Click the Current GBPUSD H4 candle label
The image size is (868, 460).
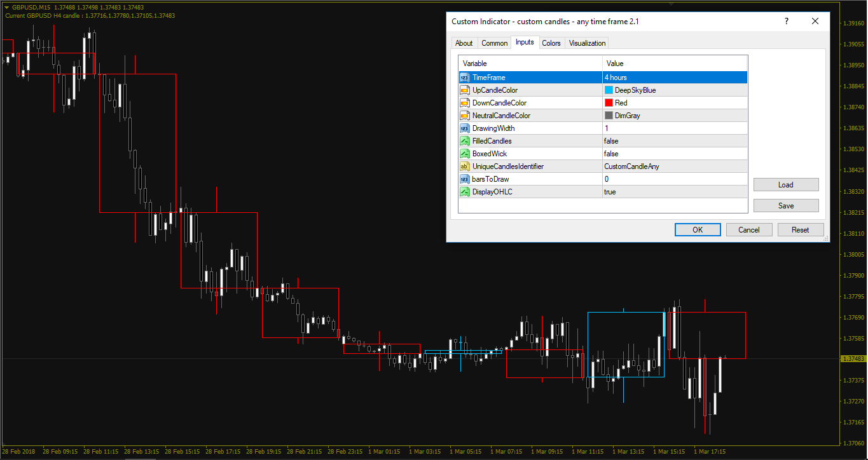(90, 15)
